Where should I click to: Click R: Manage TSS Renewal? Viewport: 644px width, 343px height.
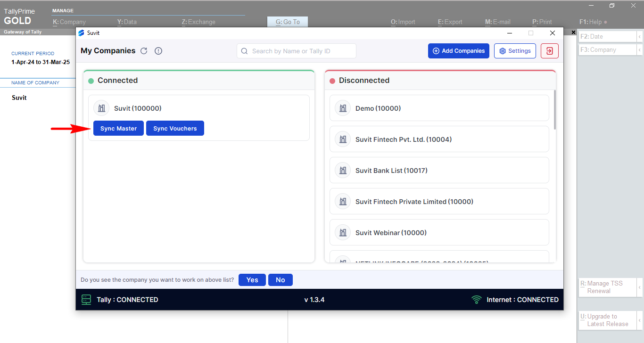click(608, 287)
